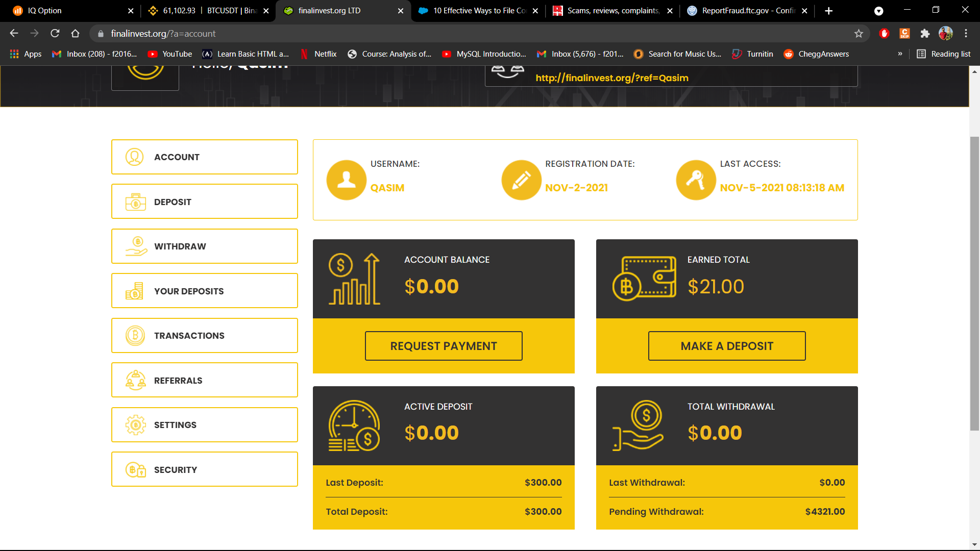Open a new browser tab
The image size is (980, 551).
(x=829, y=11)
